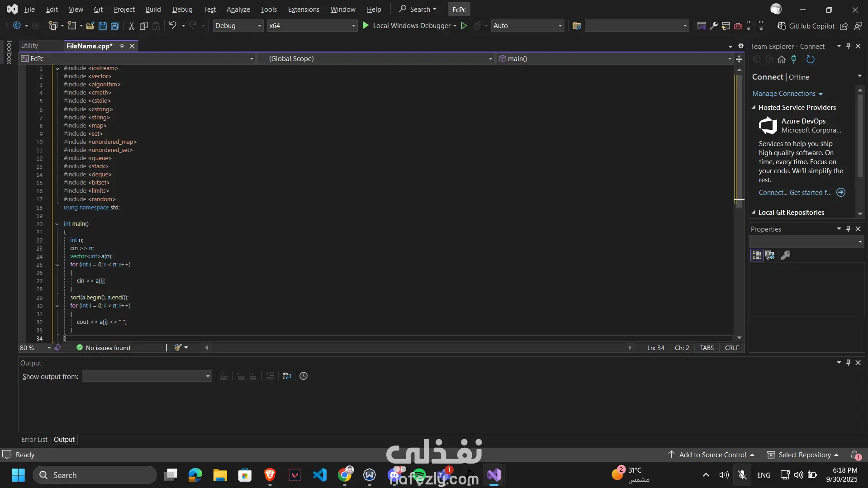Open the 80 % zoom level dropdown
The height and width of the screenshot is (488, 868).
click(35, 348)
